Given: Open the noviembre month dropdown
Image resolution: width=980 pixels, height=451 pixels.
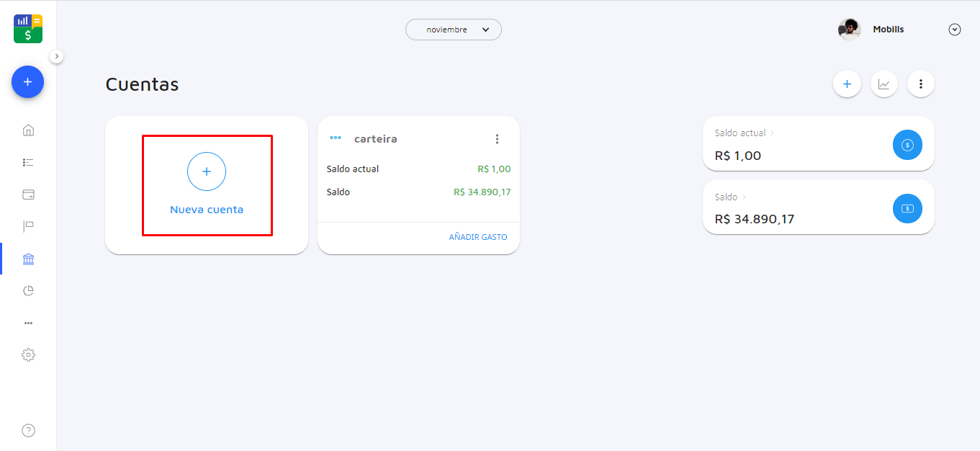Looking at the screenshot, I should pyautogui.click(x=454, y=30).
